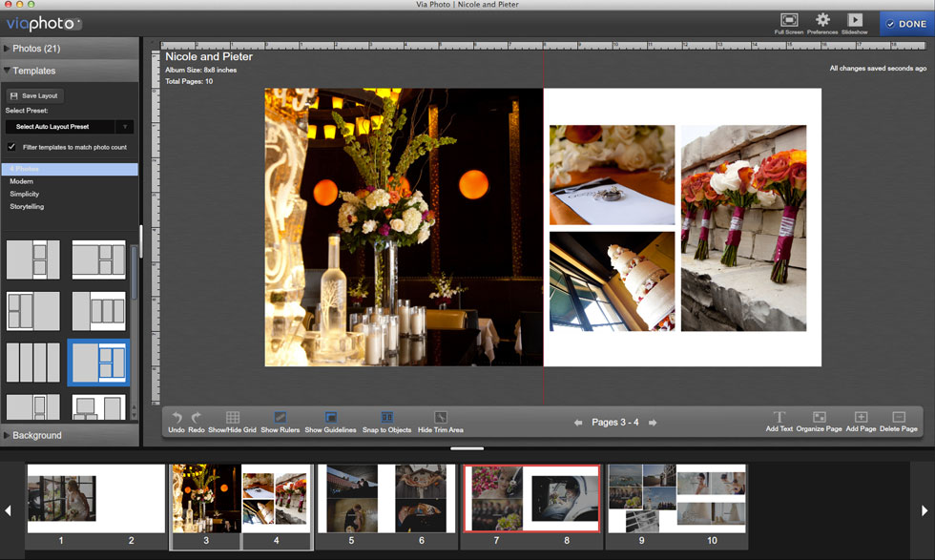This screenshot has height=560, width=935.
Task: Enter Full Screen mode
Action: 789,20
